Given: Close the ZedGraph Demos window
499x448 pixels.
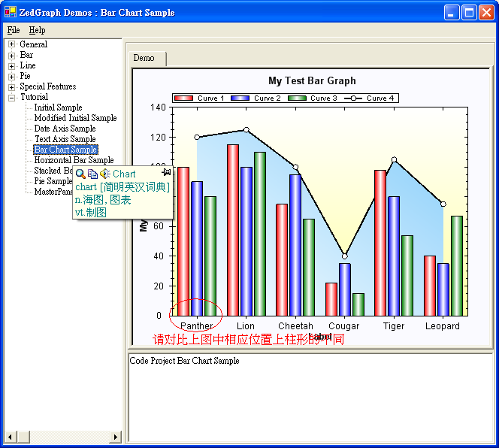Looking at the screenshot, I should coord(486,13).
